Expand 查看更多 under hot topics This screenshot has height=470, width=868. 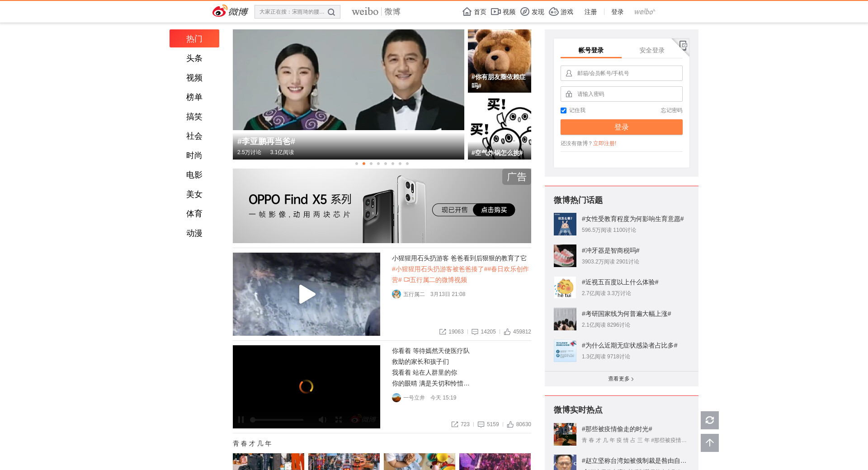click(x=621, y=379)
